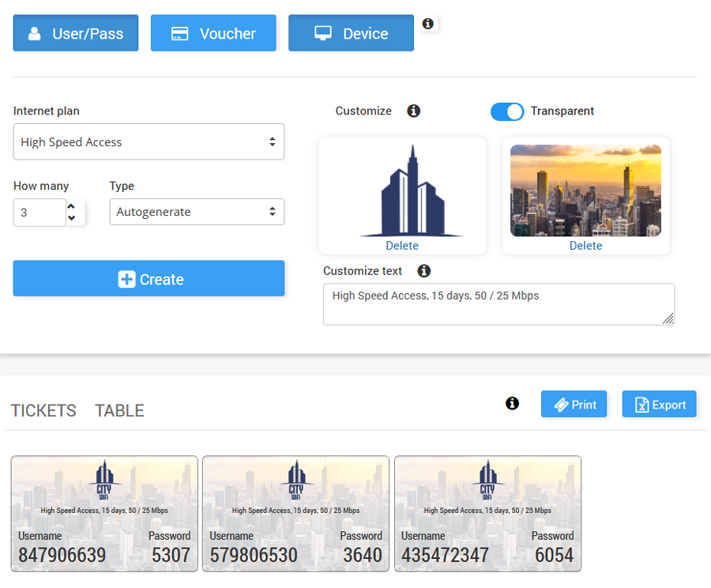The image size is (711, 588).
Task: Decrease How many with down arrow
Action: (72, 218)
